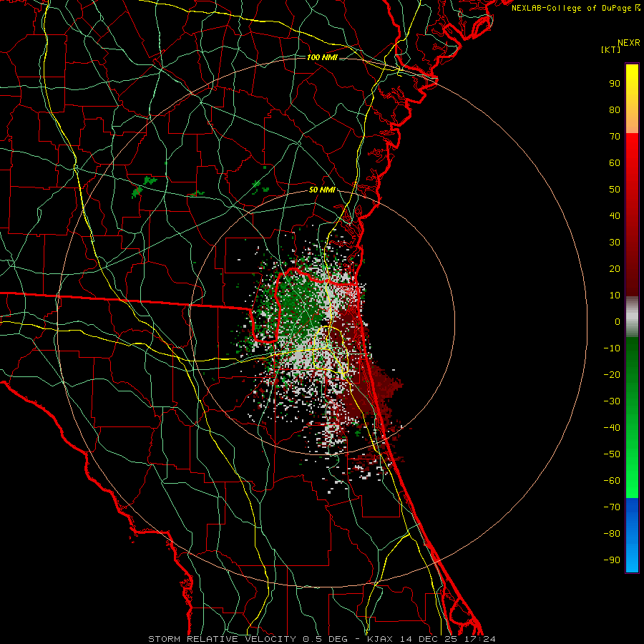
Task: Click the -60 value on the velocity scale
Action: 612,481
